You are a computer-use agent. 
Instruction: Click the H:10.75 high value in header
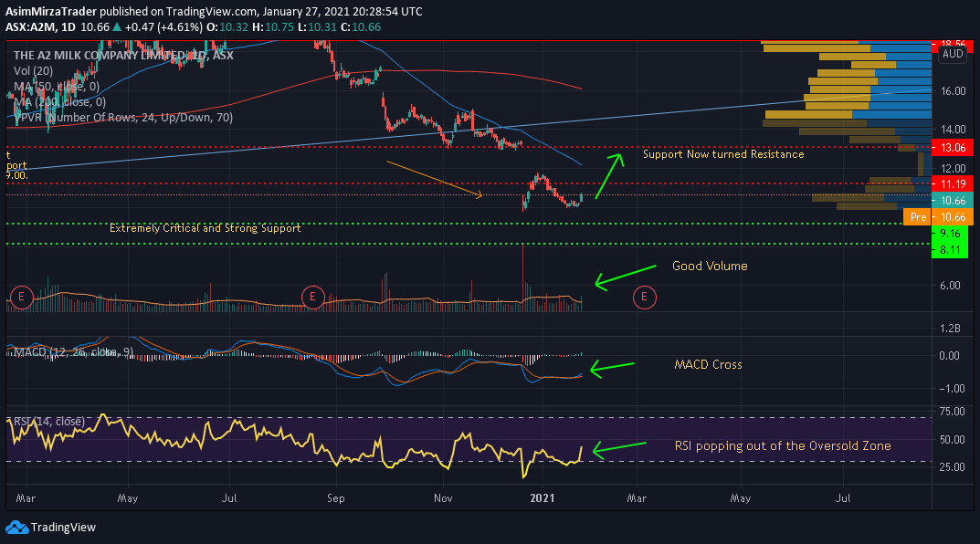pyautogui.click(x=274, y=27)
